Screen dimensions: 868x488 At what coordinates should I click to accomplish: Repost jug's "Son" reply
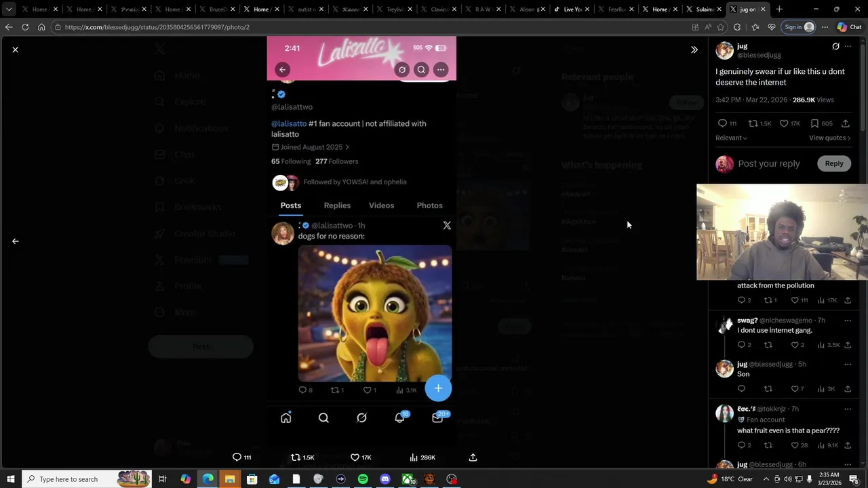pyautogui.click(x=768, y=389)
